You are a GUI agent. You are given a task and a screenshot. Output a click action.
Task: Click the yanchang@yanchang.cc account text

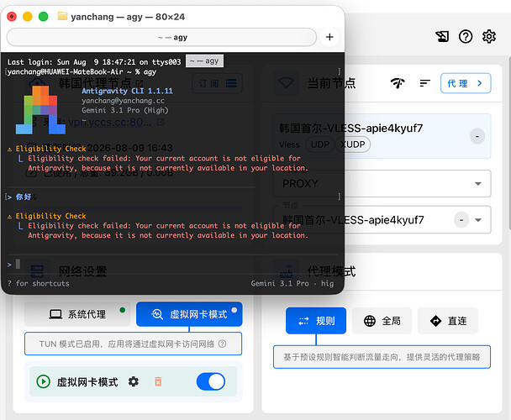coord(123,101)
